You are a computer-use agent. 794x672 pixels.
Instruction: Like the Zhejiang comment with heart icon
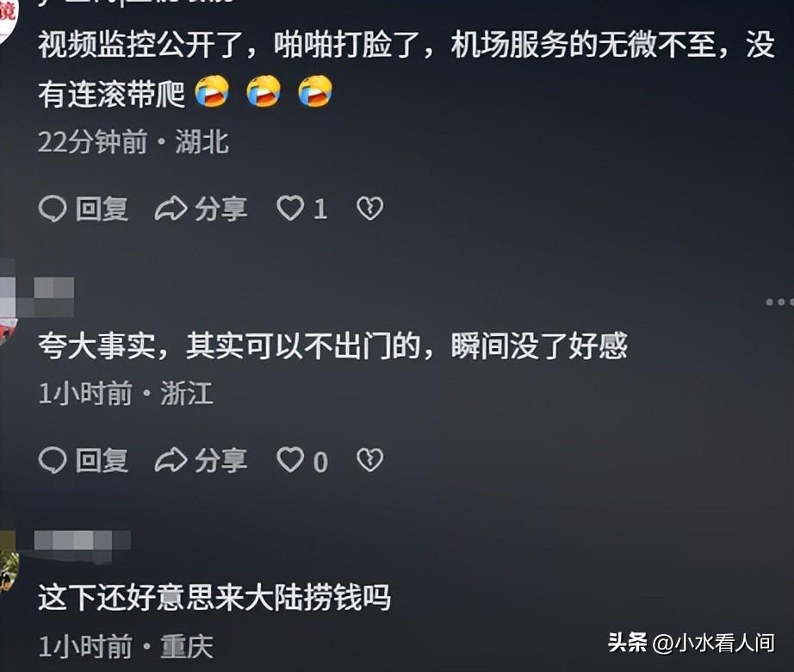(x=290, y=460)
